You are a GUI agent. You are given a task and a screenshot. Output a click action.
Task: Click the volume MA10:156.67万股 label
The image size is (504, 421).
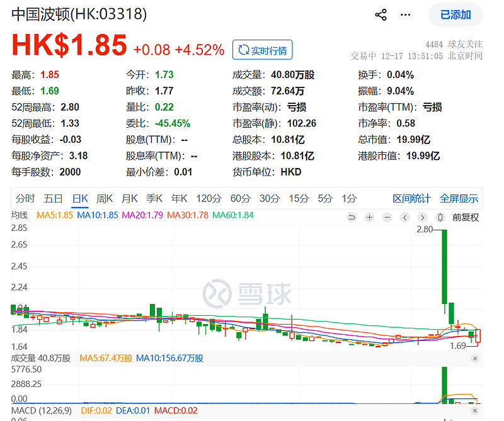tap(169, 358)
